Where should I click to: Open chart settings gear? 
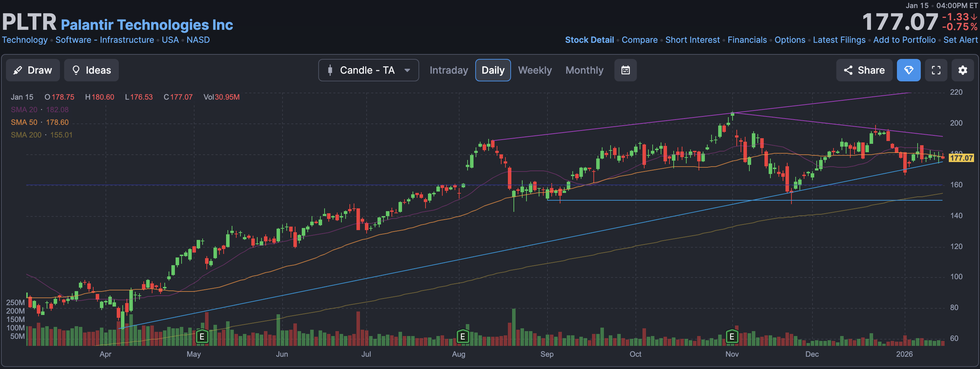(962, 70)
